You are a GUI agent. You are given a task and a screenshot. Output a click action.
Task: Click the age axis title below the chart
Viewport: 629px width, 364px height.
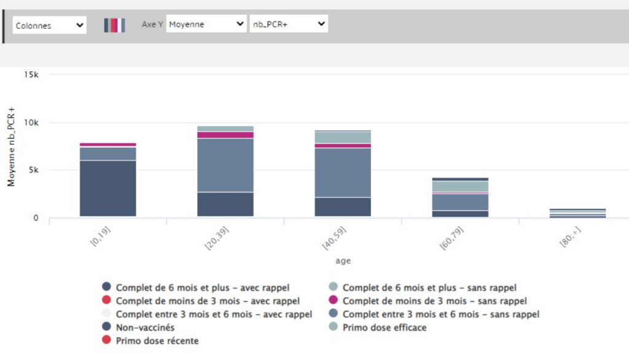342,260
